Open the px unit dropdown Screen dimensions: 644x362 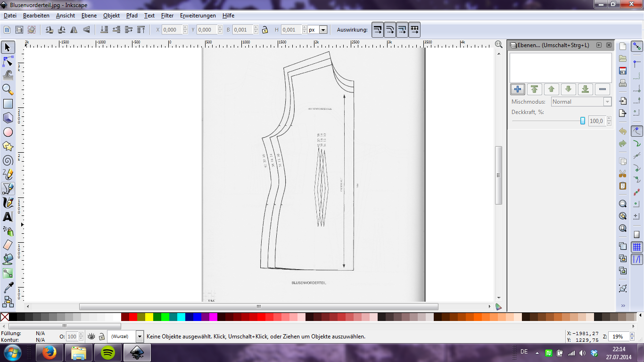[323, 30]
